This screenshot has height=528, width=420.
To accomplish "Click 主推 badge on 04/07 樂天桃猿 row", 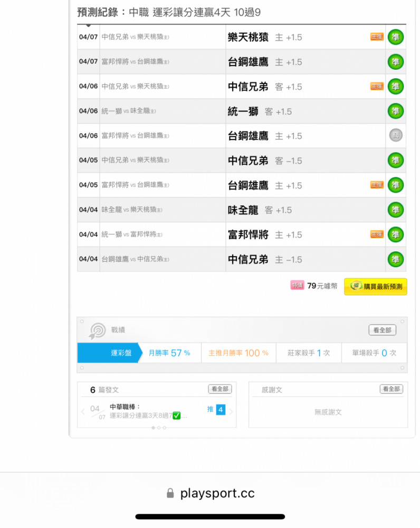I will coord(377,37).
